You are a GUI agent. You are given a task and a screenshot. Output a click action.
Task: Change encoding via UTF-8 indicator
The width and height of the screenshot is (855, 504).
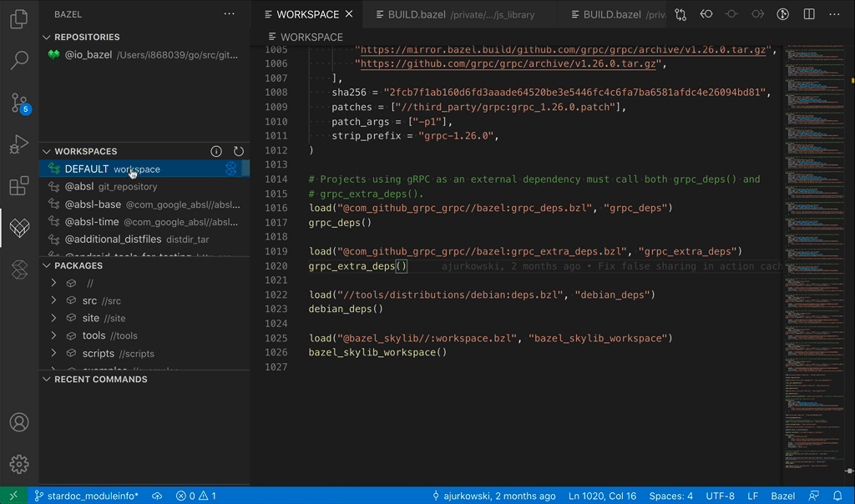(x=720, y=496)
